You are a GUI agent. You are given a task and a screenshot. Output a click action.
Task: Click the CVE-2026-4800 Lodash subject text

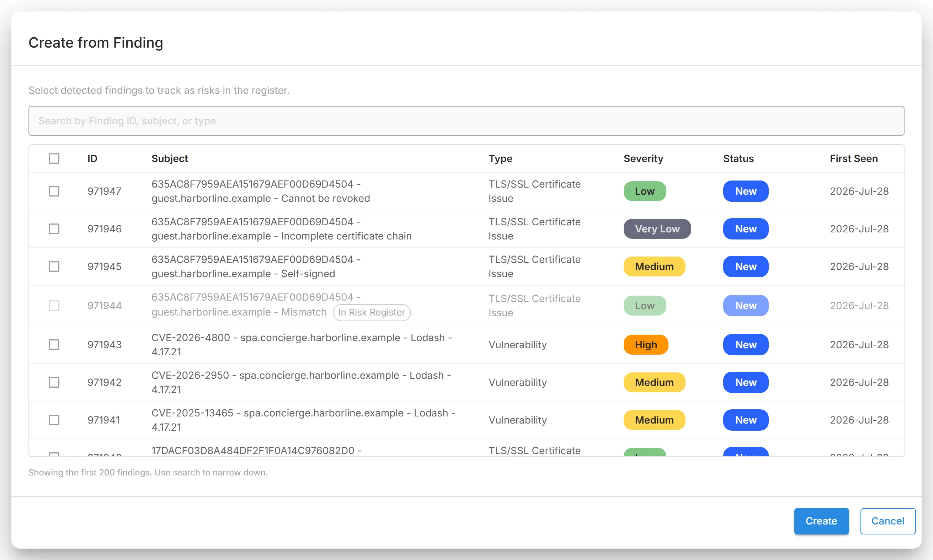(302, 345)
